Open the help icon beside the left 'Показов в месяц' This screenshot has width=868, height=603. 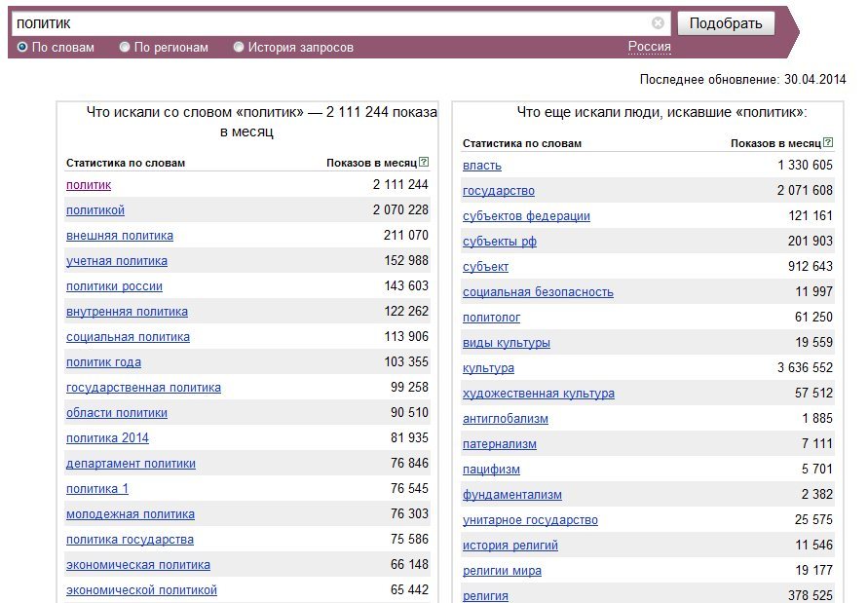(424, 162)
